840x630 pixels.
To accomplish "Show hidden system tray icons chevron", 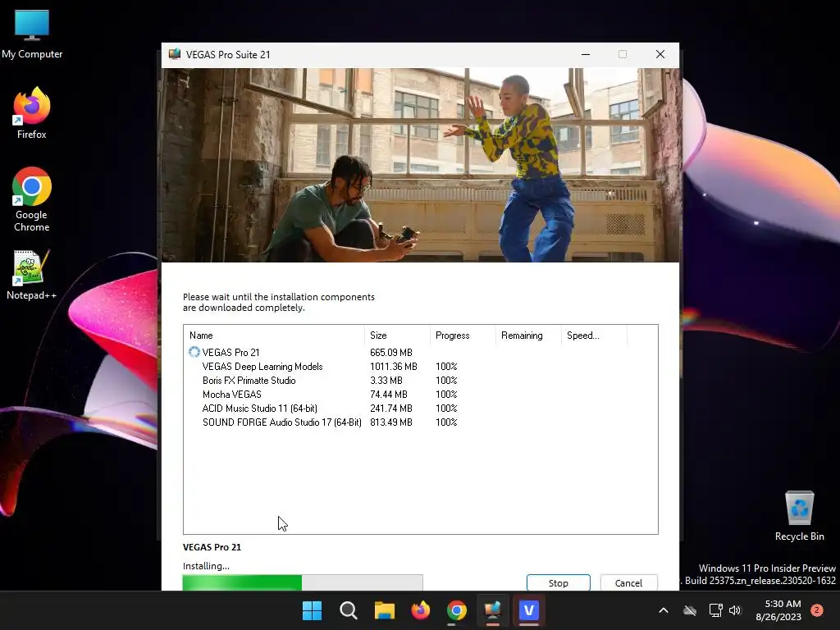I will [663, 610].
